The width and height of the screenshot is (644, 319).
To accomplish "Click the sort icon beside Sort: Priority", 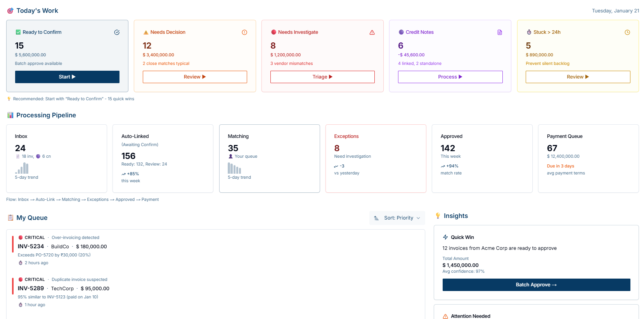I will pyautogui.click(x=376, y=218).
